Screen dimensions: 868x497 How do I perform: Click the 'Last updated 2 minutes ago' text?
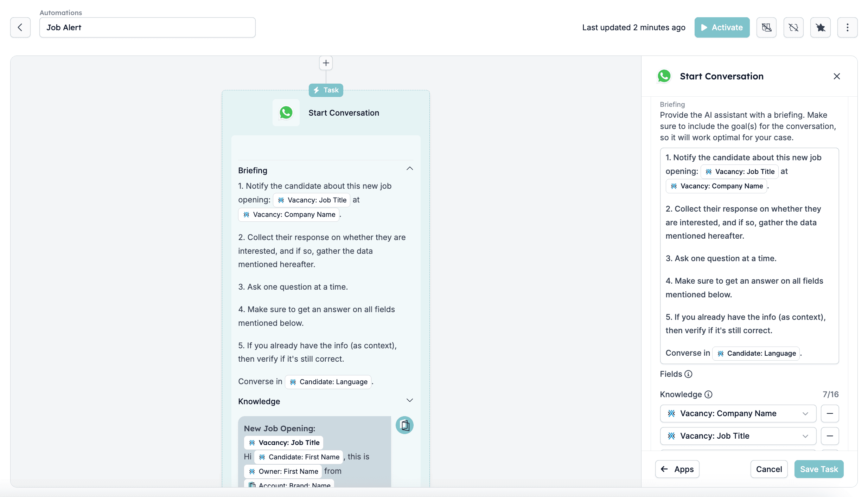pyautogui.click(x=634, y=27)
